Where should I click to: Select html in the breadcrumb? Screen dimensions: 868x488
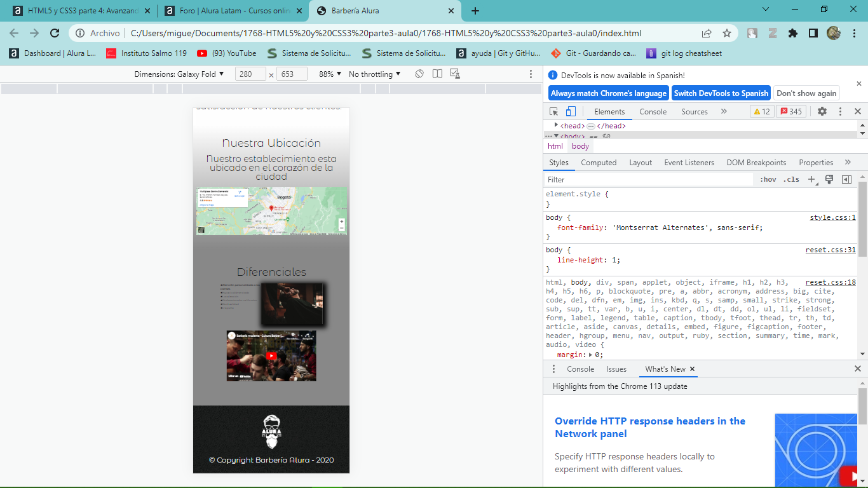click(555, 146)
